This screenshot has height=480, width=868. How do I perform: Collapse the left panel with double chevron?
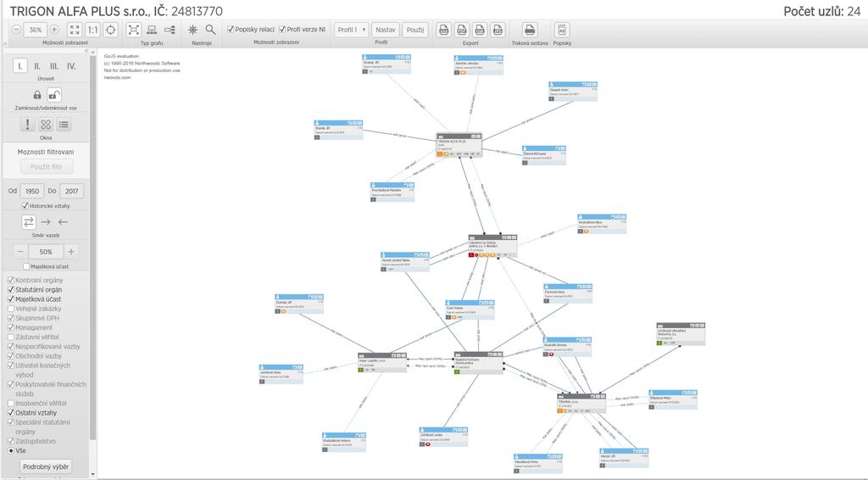[86, 51]
